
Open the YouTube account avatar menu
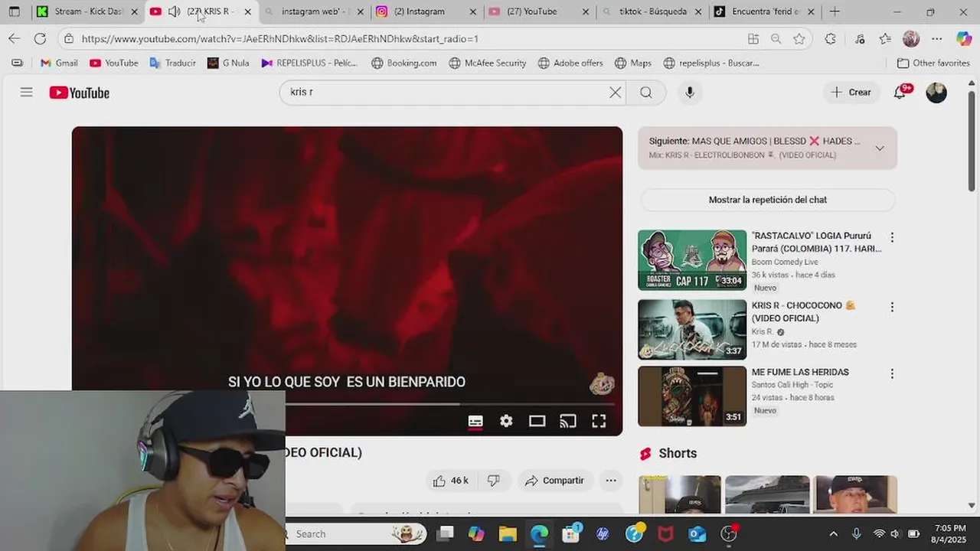click(936, 93)
